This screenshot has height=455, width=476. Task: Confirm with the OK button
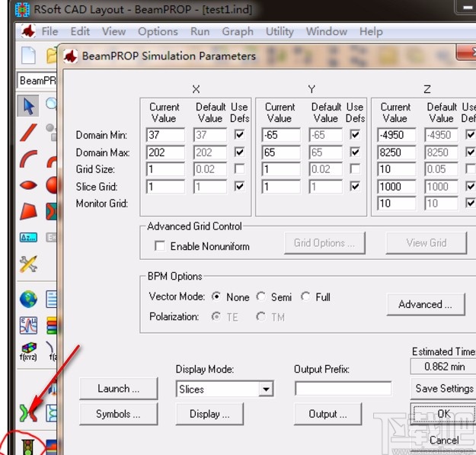point(443,413)
